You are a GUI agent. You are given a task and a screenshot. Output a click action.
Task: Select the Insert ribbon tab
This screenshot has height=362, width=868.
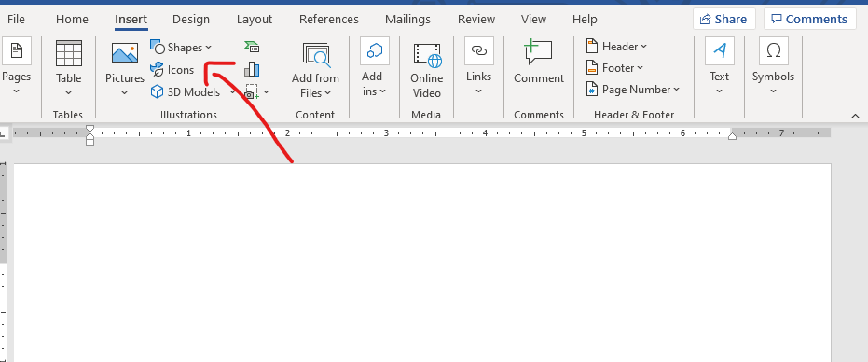tap(131, 20)
